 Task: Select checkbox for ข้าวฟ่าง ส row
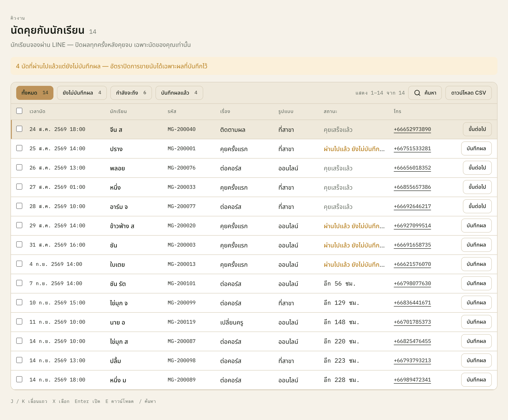[x=19, y=225]
